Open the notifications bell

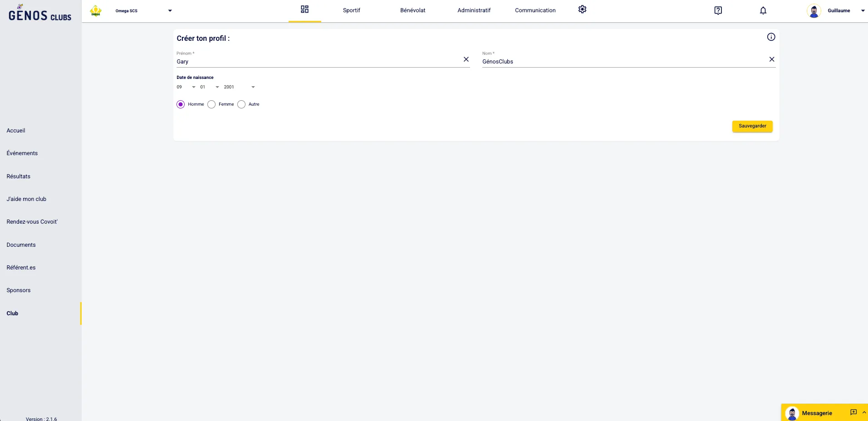point(763,10)
